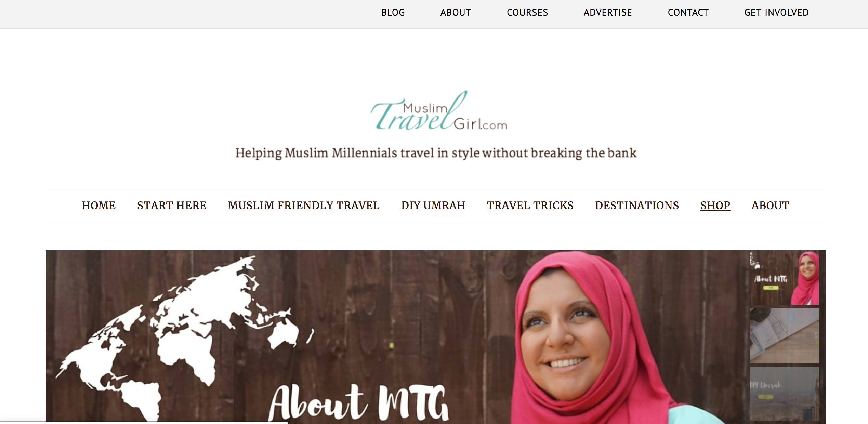This screenshot has height=424, width=868.
Task: Select the About MTG slider thumbnail
Action: 784,278
